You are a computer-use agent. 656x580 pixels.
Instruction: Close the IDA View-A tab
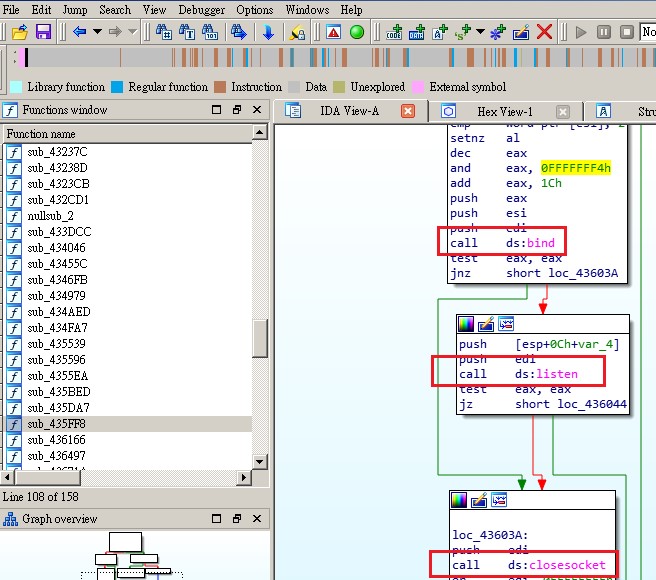point(407,111)
